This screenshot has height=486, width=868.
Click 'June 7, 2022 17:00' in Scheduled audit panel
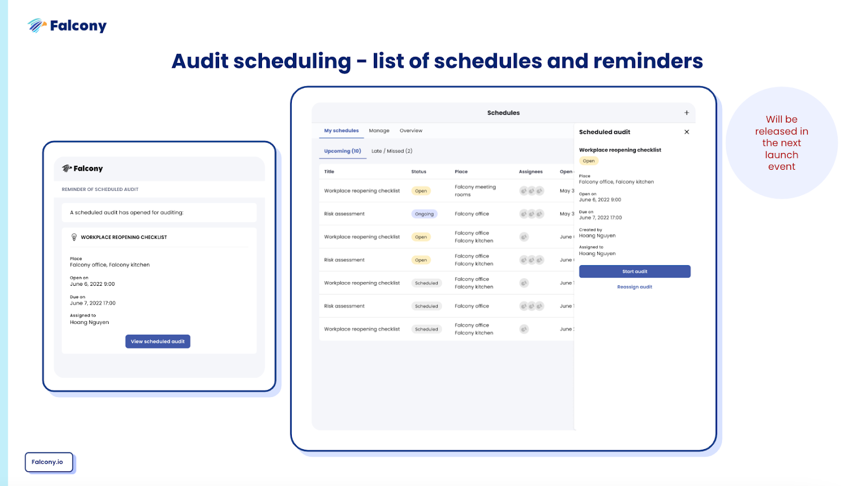[601, 218]
